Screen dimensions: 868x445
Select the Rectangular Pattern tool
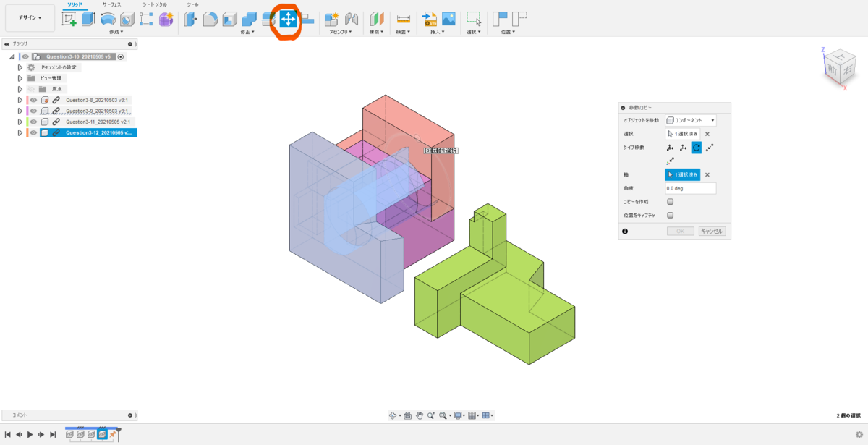point(146,20)
